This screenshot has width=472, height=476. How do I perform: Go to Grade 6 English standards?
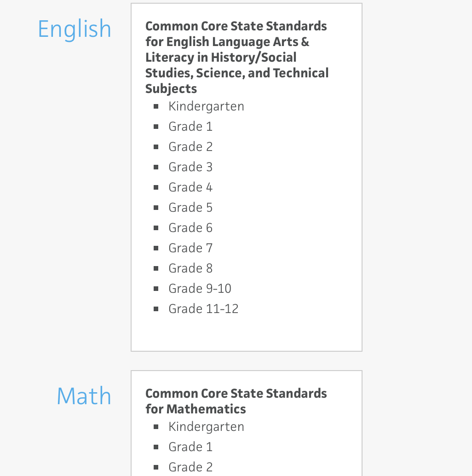pos(190,228)
